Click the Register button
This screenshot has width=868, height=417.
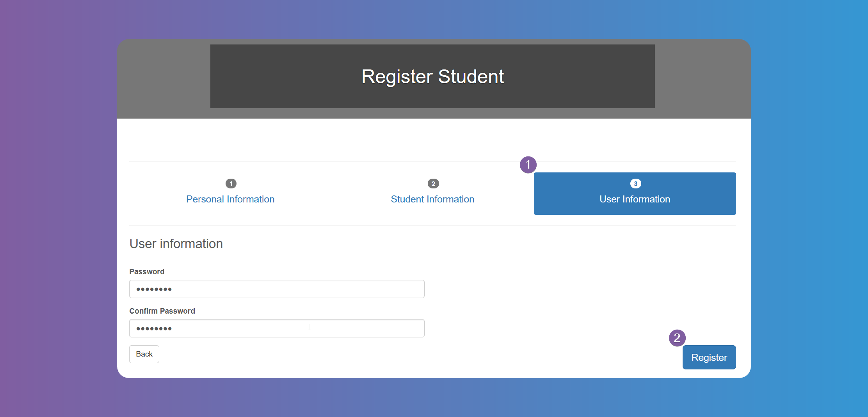[709, 357]
